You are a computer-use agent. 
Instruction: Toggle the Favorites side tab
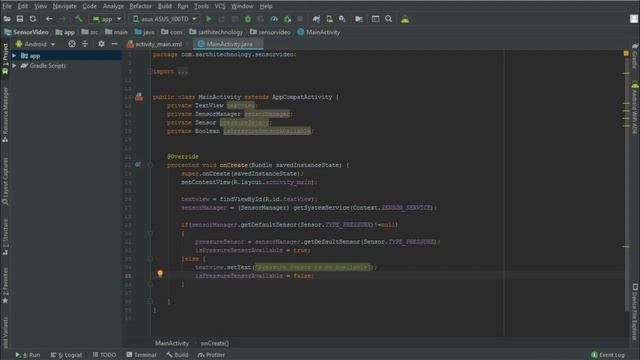(5, 285)
